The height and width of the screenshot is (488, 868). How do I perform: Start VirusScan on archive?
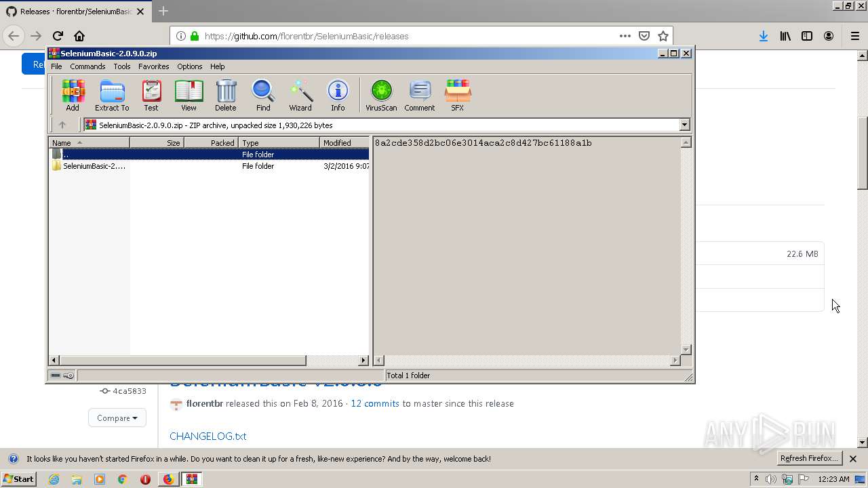[x=381, y=95]
